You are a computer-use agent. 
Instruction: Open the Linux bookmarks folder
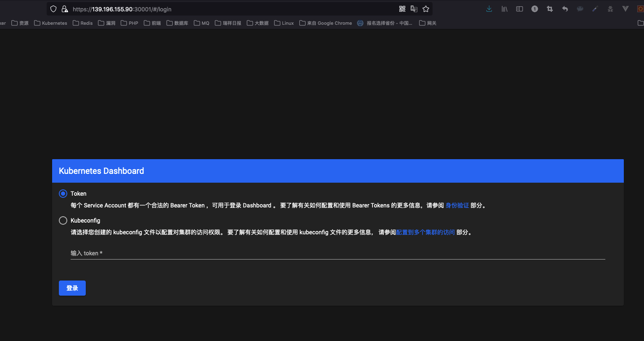(284, 23)
